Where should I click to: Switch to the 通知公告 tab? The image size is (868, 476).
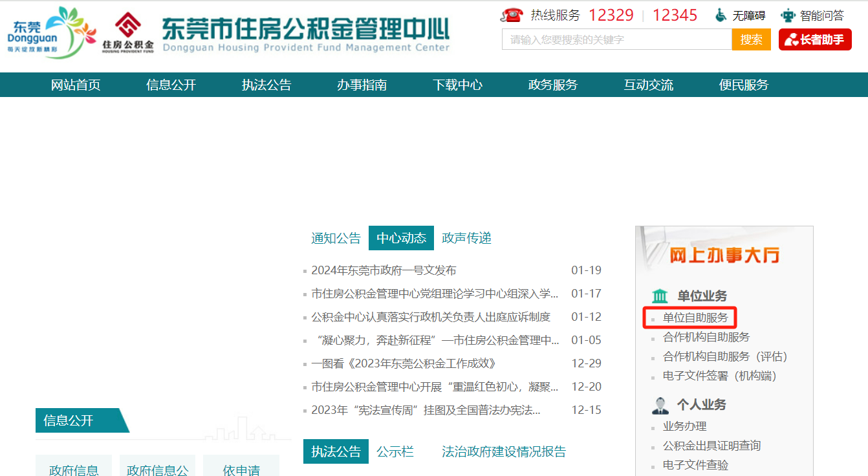click(x=336, y=238)
